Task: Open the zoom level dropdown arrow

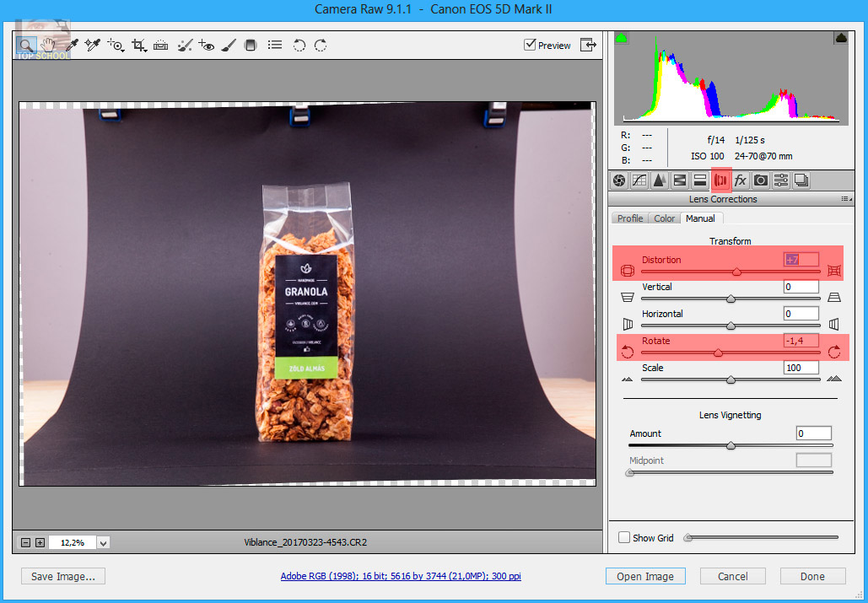Action: click(104, 543)
